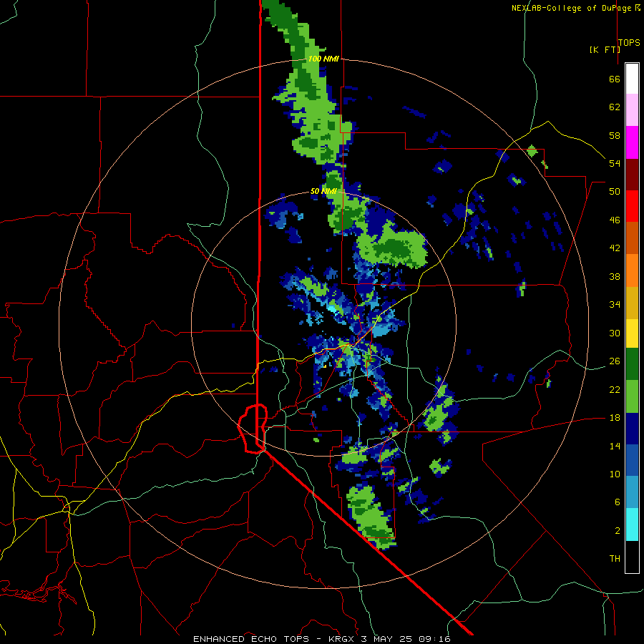Click the legend value 66

point(615,79)
